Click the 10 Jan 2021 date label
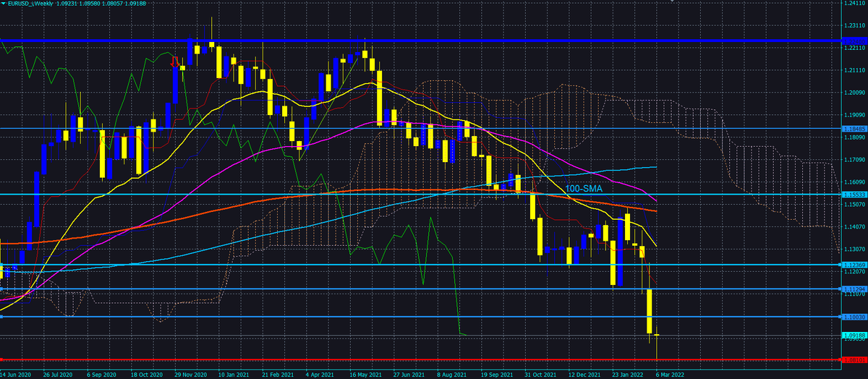Screen dimensions: 868x379 pyautogui.click(x=232, y=375)
